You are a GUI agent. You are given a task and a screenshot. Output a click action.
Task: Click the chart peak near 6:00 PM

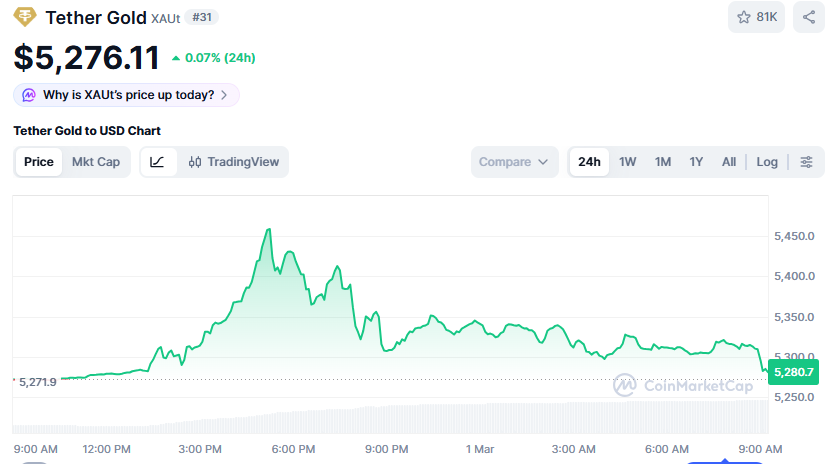click(269, 229)
